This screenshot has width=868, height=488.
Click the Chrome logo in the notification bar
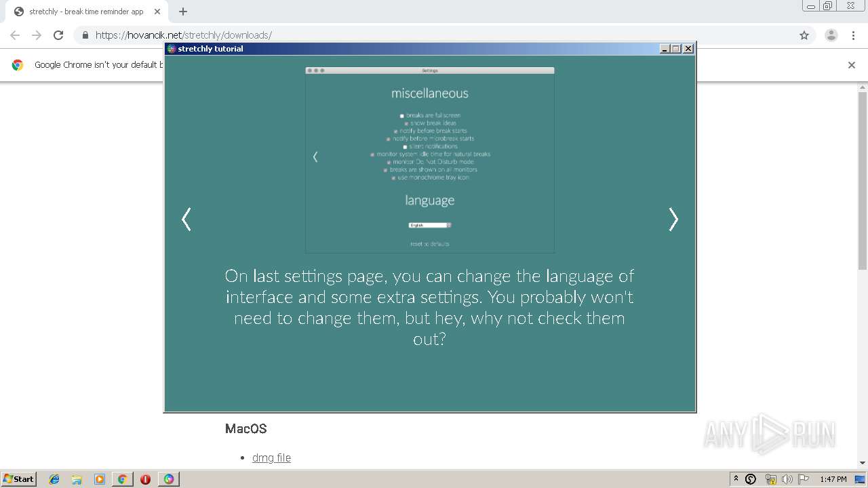18,65
